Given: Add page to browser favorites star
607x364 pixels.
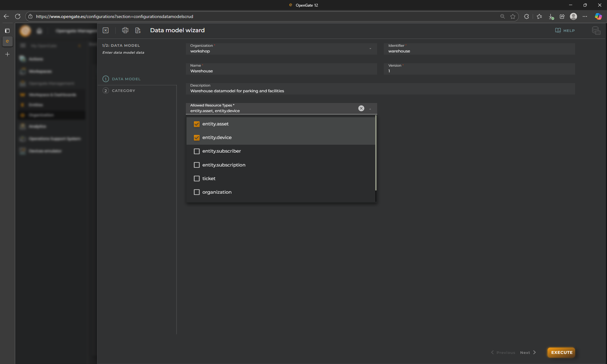Looking at the screenshot, I should point(513,16).
